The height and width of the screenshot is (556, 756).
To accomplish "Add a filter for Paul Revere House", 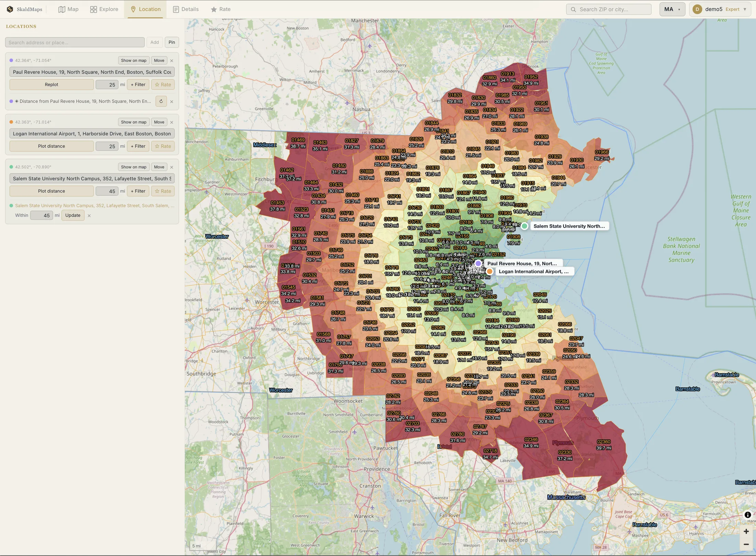I will (138, 84).
